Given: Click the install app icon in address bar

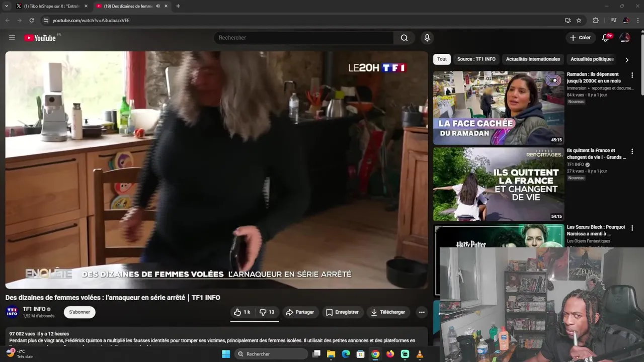Looking at the screenshot, I should (568, 20).
